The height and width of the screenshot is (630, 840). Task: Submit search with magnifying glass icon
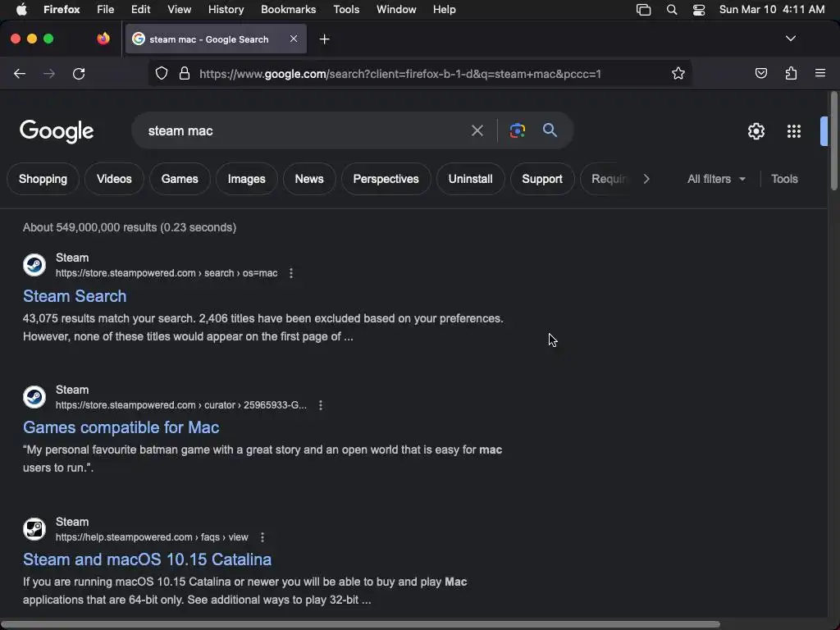(550, 130)
